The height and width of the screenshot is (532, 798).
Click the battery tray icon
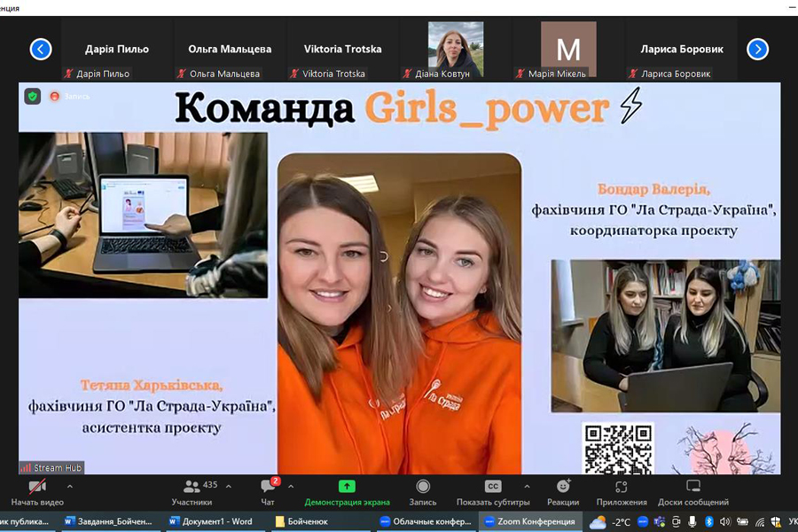point(742,522)
